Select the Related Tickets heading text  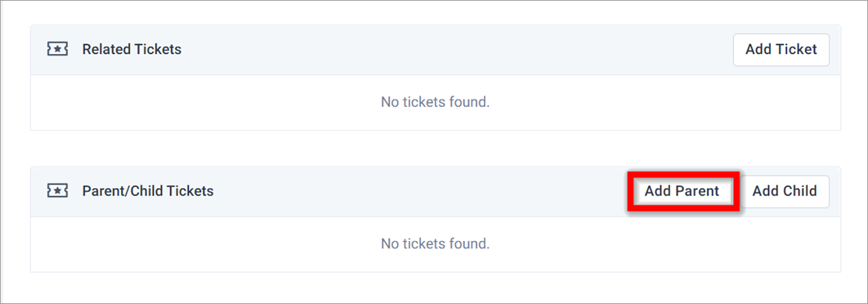click(132, 49)
